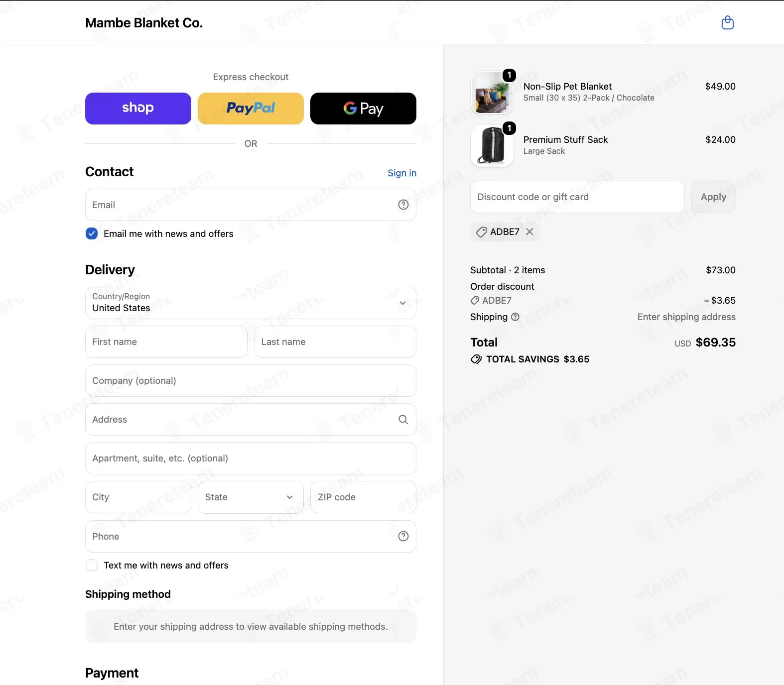Click the address search magnifier icon
Image resolution: width=784 pixels, height=685 pixels.
click(x=403, y=420)
